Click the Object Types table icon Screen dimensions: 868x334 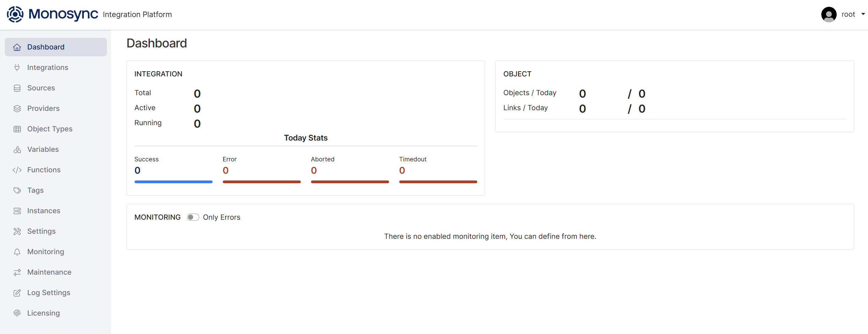17,129
